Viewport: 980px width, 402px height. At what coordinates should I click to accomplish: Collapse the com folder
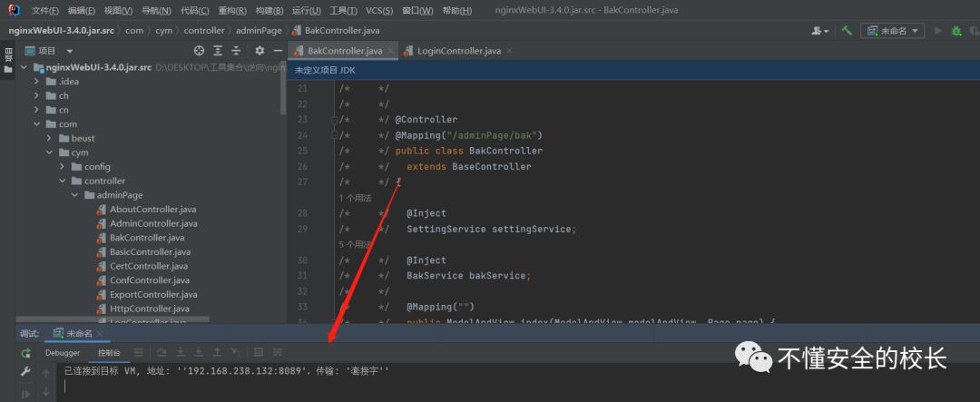[37, 123]
